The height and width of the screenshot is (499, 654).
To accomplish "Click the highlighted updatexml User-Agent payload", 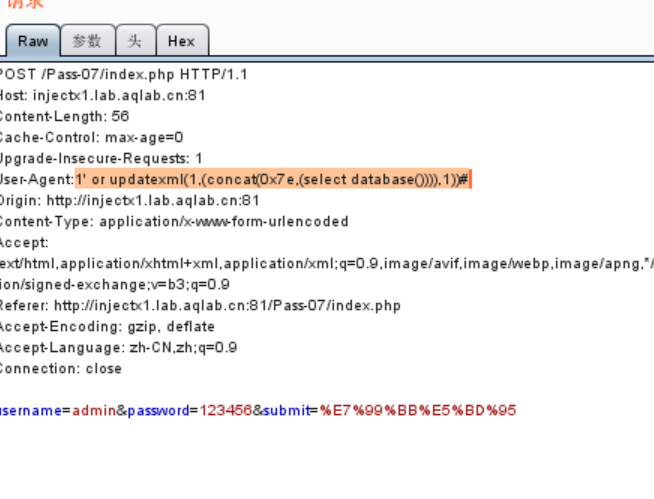I will [x=273, y=179].
